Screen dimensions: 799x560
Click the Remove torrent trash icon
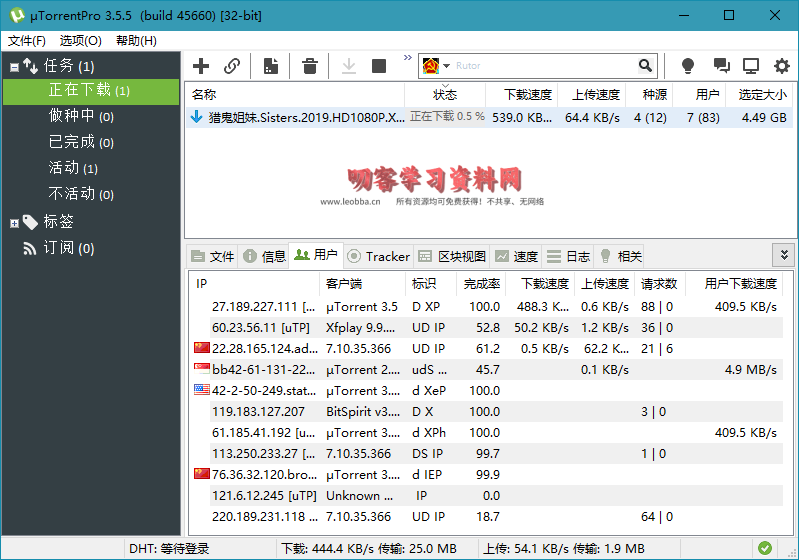310,66
